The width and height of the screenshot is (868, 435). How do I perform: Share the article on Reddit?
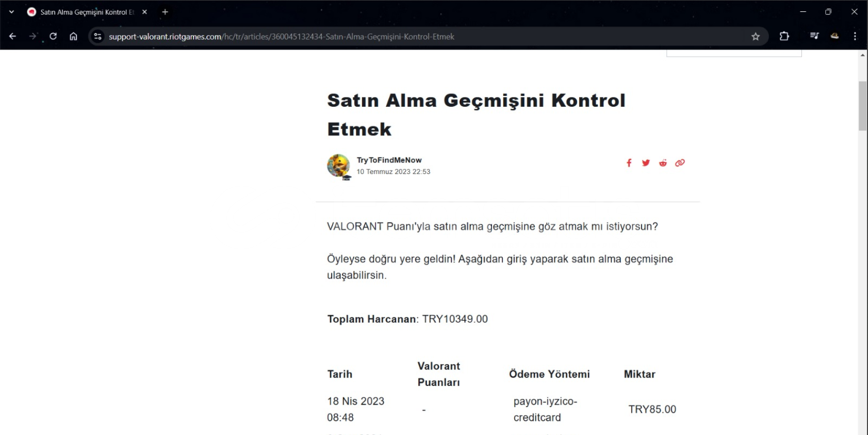(x=663, y=163)
